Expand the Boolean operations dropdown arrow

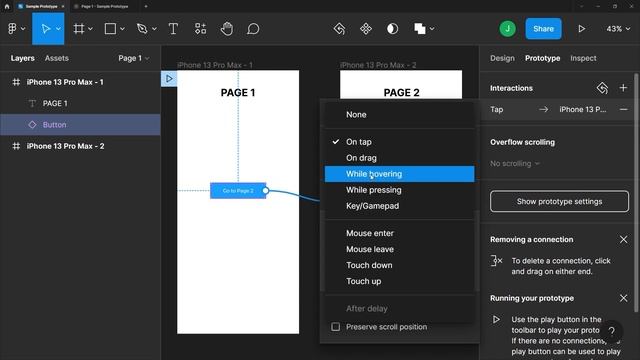click(432, 29)
